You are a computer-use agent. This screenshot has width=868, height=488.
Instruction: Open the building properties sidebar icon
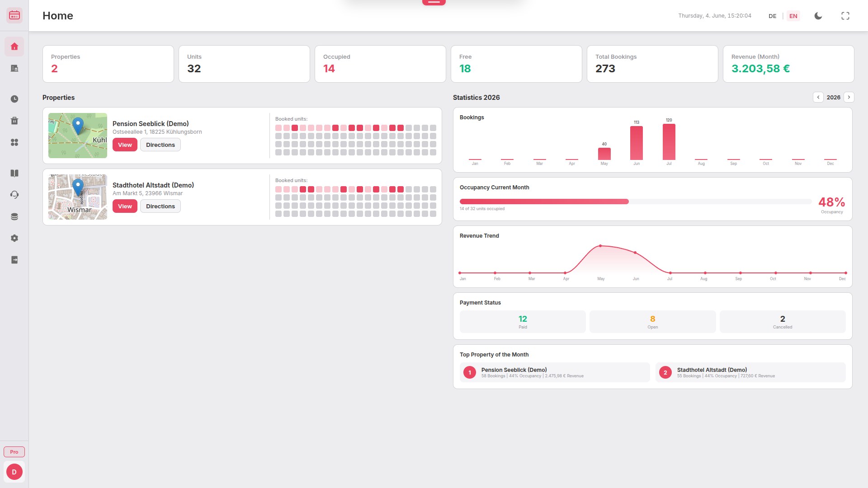[x=14, y=68]
